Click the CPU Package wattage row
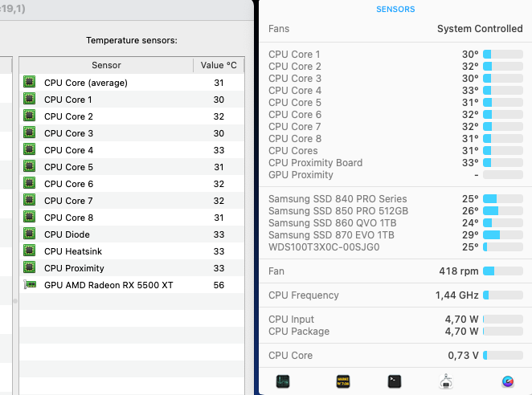This screenshot has width=532, height=395. tap(394, 332)
